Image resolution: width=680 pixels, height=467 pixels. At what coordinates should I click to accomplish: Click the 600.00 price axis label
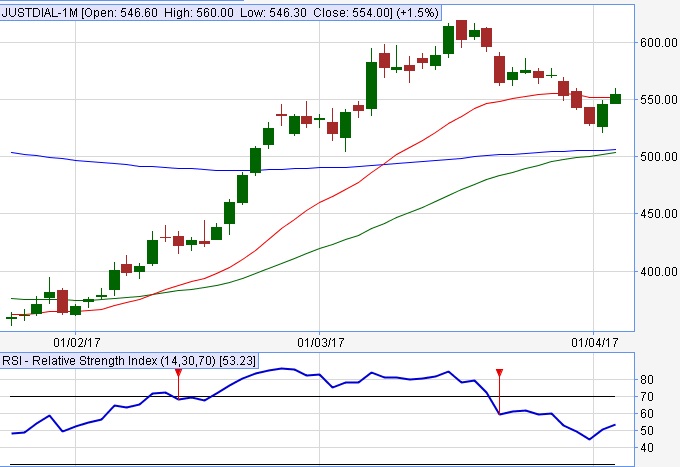tap(659, 42)
